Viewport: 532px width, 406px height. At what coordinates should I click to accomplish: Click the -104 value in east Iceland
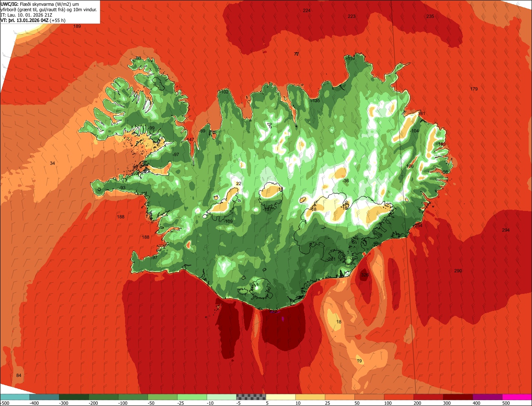coord(414,131)
